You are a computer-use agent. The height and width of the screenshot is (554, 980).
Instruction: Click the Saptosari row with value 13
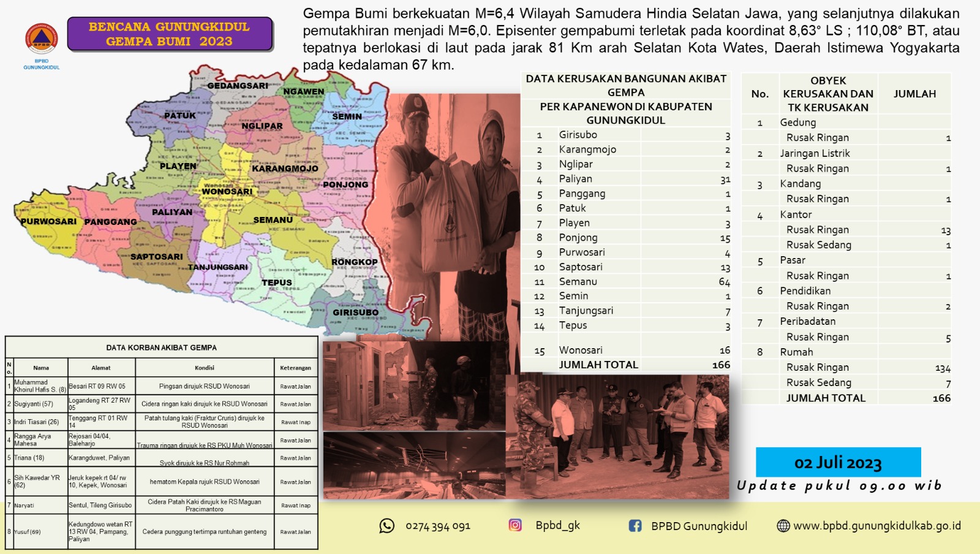(625, 267)
